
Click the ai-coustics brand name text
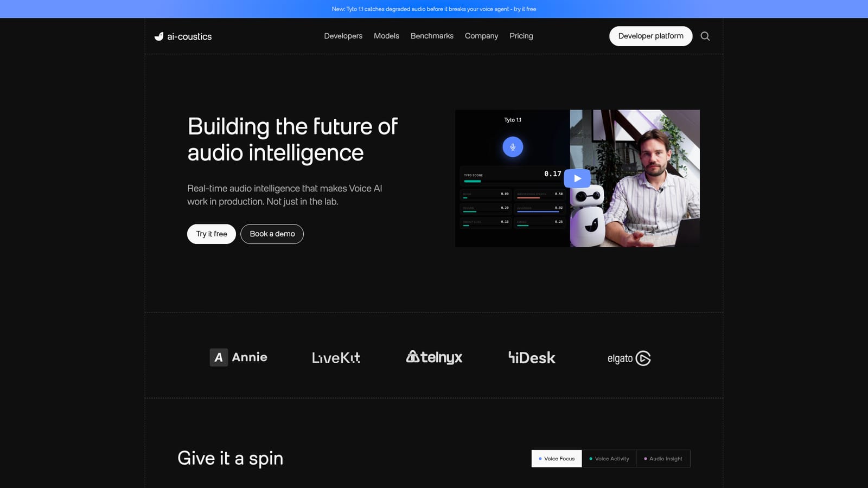tap(189, 36)
